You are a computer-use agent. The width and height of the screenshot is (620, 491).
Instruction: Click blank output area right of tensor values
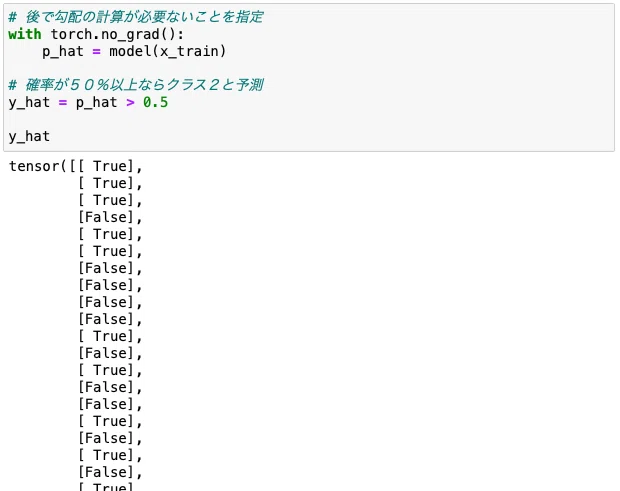[x=376, y=316]
